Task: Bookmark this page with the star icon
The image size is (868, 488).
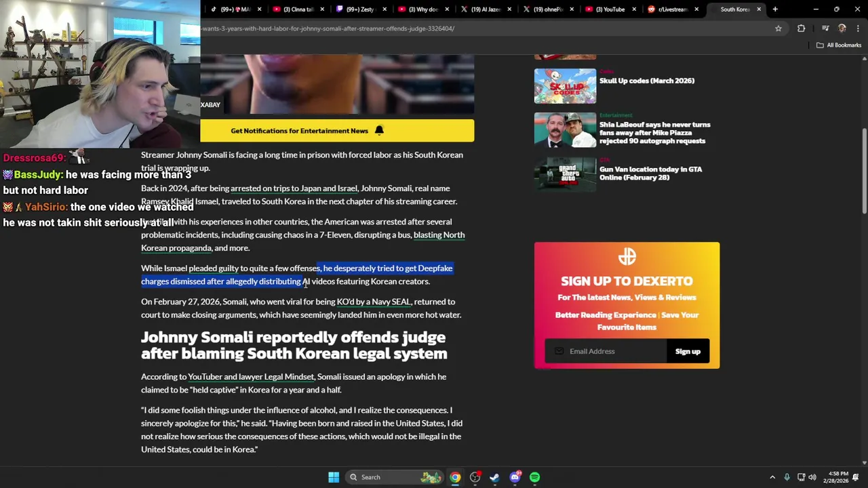Action: 778,28
